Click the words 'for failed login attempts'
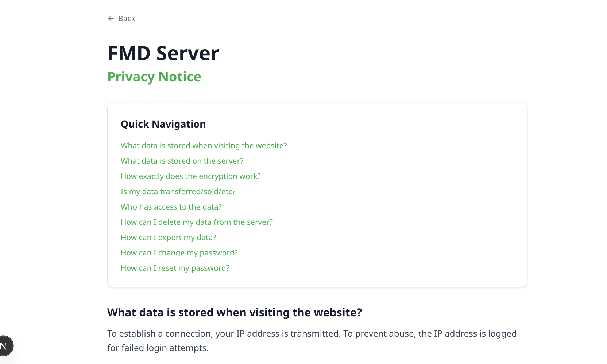The image size is (607, 364). 158,348
